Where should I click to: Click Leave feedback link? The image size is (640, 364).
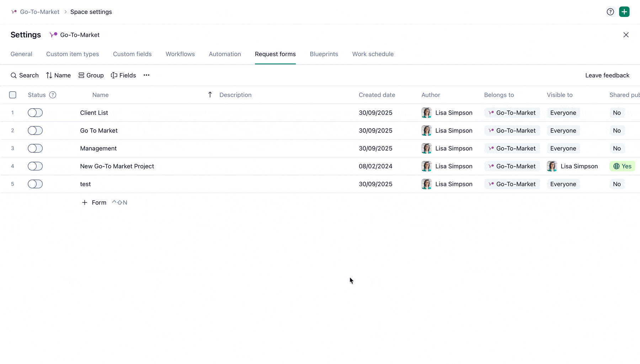pyautogui.click(x=607, y=75)
